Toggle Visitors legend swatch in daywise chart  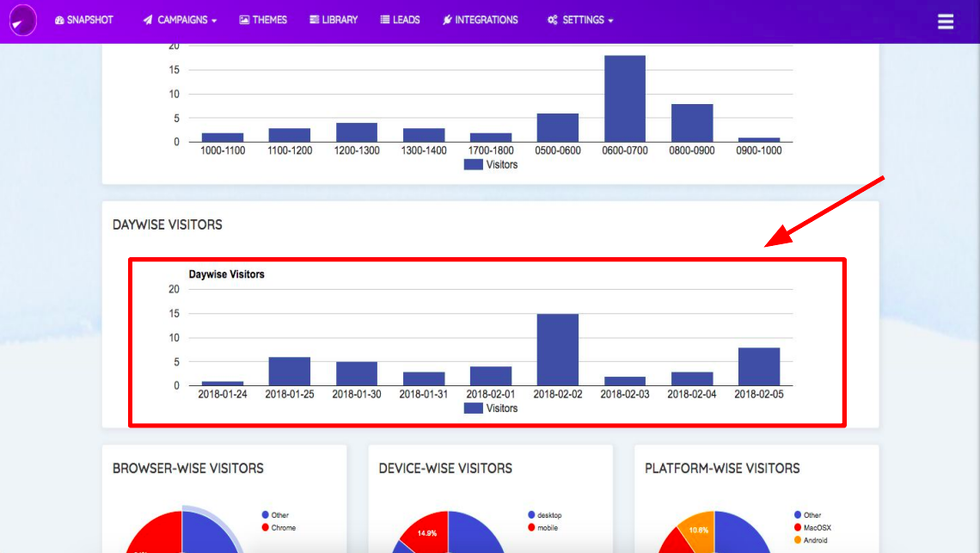(473, 408)
